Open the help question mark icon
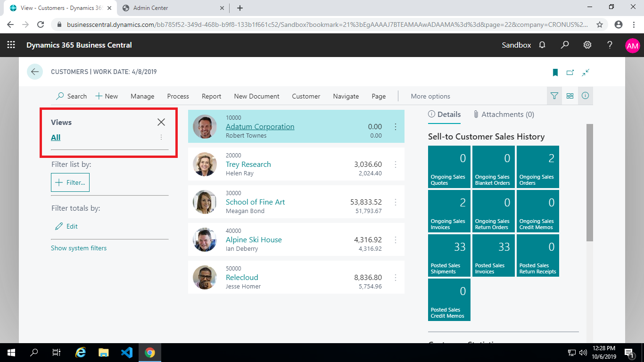This screenshot has width=644, height=362. pyautogui.click(x=610, y=45)
